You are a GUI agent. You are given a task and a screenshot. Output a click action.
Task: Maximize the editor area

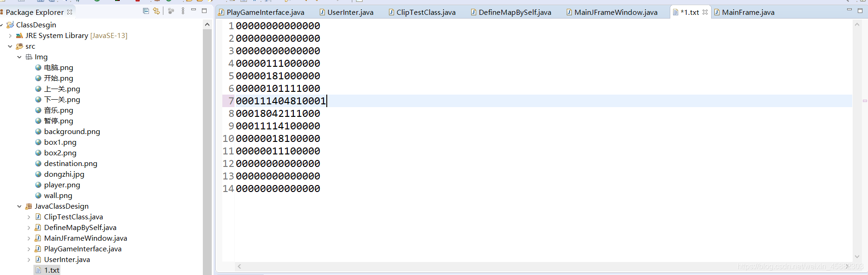point(860,10)
